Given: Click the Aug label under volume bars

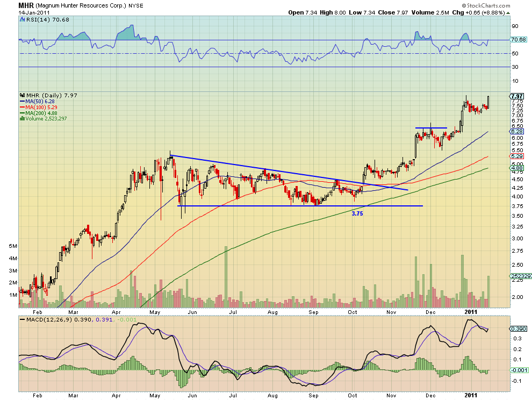Looking at the screenshot, I should click(272, 312).
